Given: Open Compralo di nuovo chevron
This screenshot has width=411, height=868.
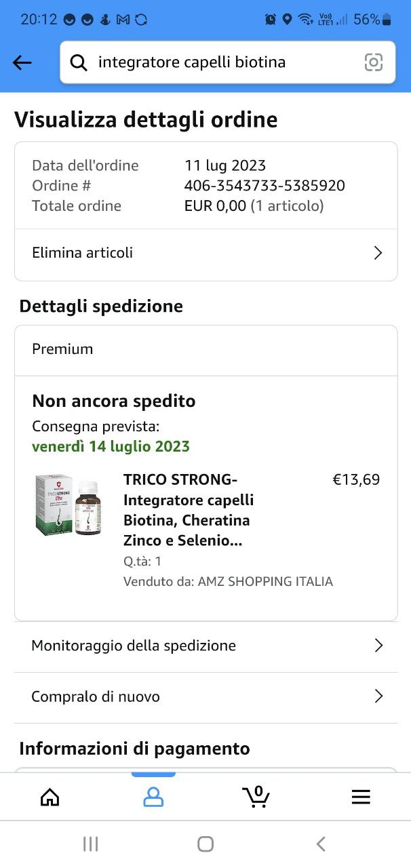Looking at the screenshot, I should pyautogui.click(x=378, y=696).
